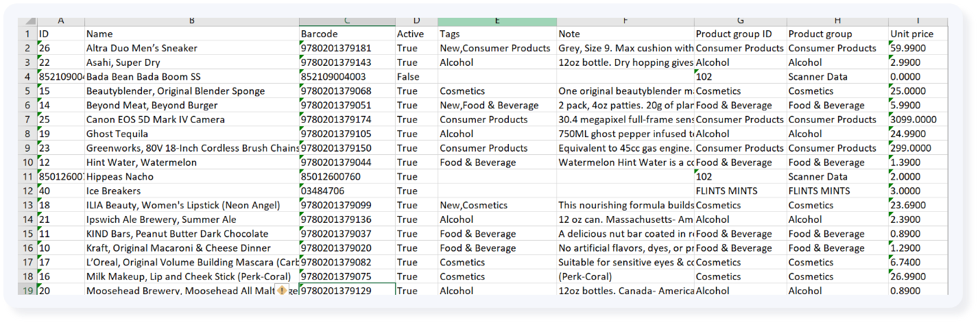980x325 pixels.
Task: Click the error warning icon in row 19
Action: click(282, 291)
